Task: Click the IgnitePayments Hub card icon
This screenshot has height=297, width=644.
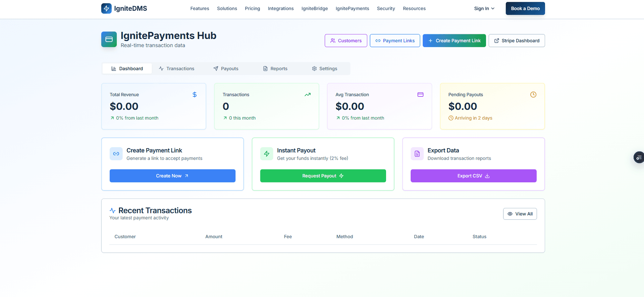Action: click(x=109, y=39)
